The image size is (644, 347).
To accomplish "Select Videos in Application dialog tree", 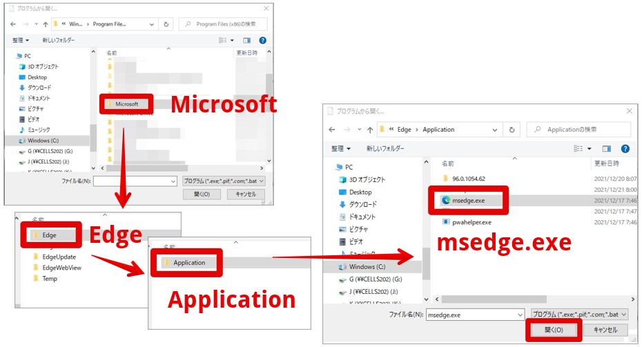I will click(351, 241).
